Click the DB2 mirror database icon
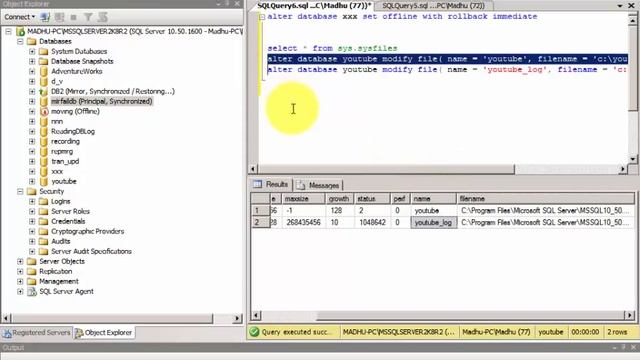This screenshot has height=360, width=640. click(44, 91)
